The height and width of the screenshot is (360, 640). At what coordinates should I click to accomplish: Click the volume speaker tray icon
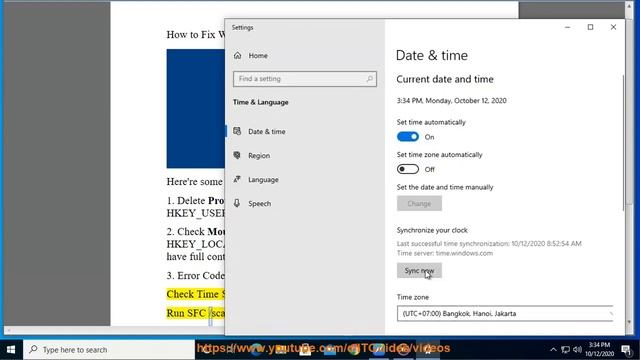577,349
